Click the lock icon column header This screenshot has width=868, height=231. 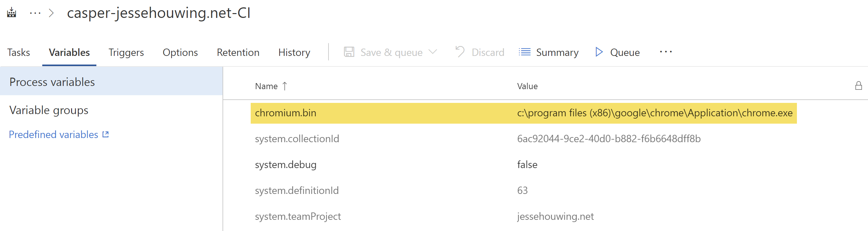tap(858, 86)
